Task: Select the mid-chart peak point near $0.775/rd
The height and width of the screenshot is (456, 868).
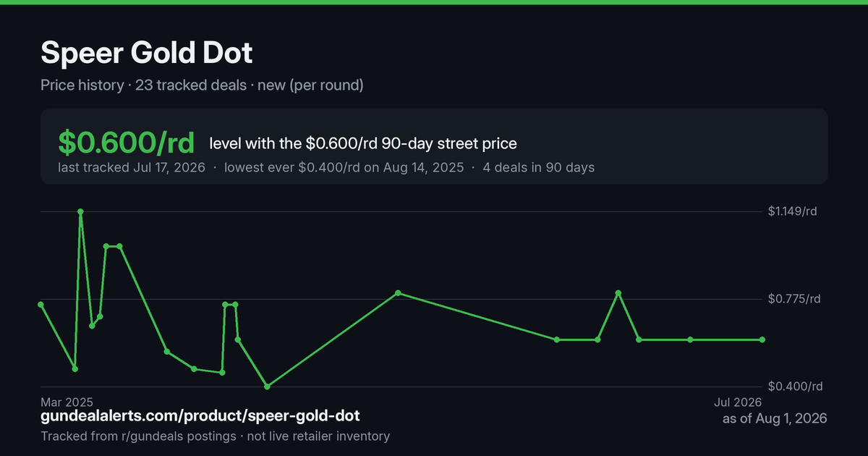Action: click(398, 293)
